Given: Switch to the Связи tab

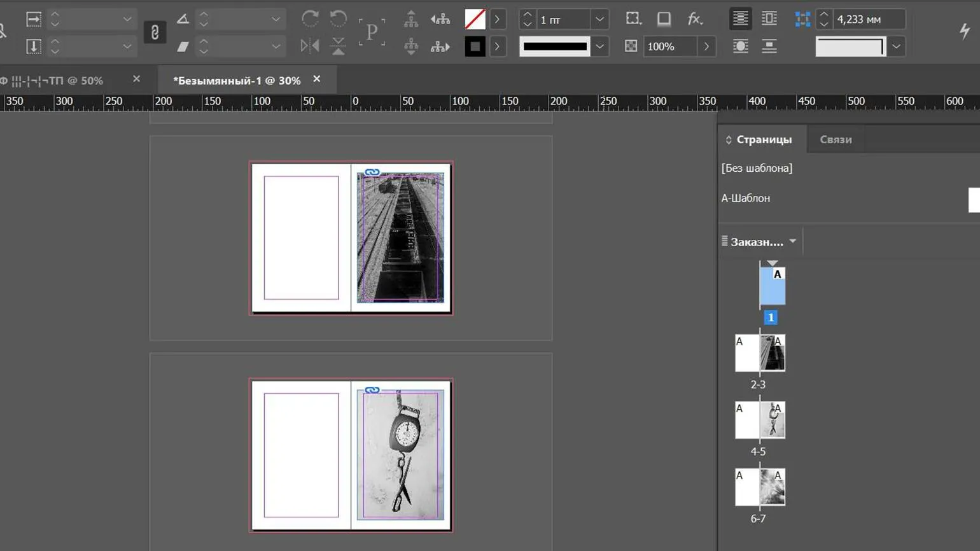Looking at the screenshot, I should pyautogui.click(x=836, y=139).
